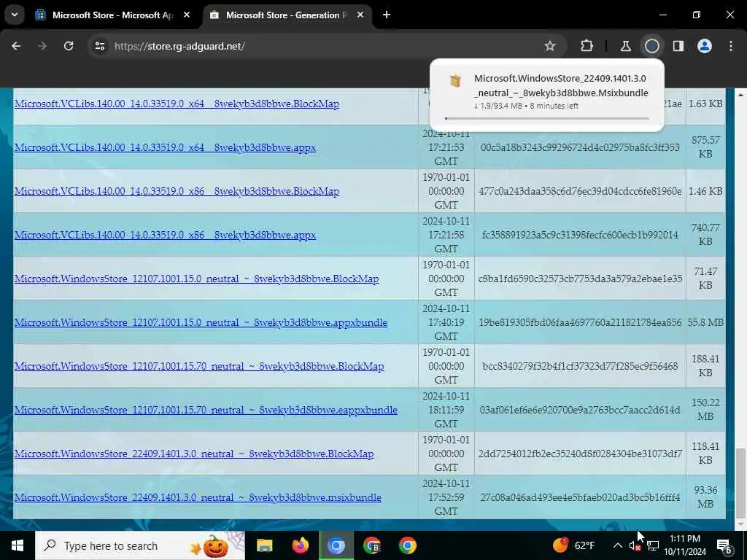747x560 pixels.
Task: Reload the current page
Action: 69,46
